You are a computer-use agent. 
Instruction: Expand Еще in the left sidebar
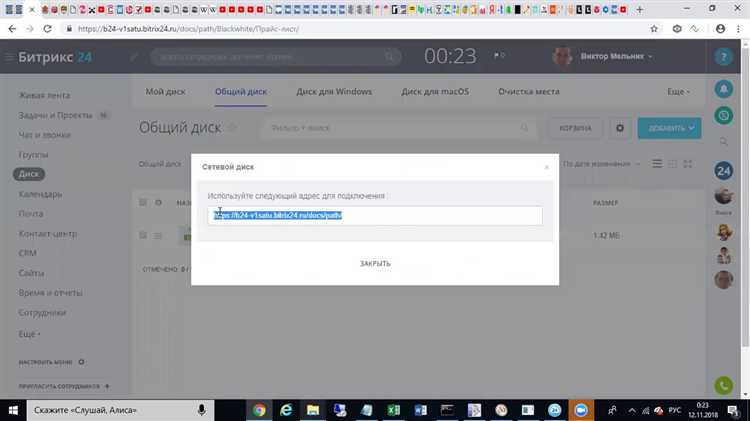click(x=29, y=334)
